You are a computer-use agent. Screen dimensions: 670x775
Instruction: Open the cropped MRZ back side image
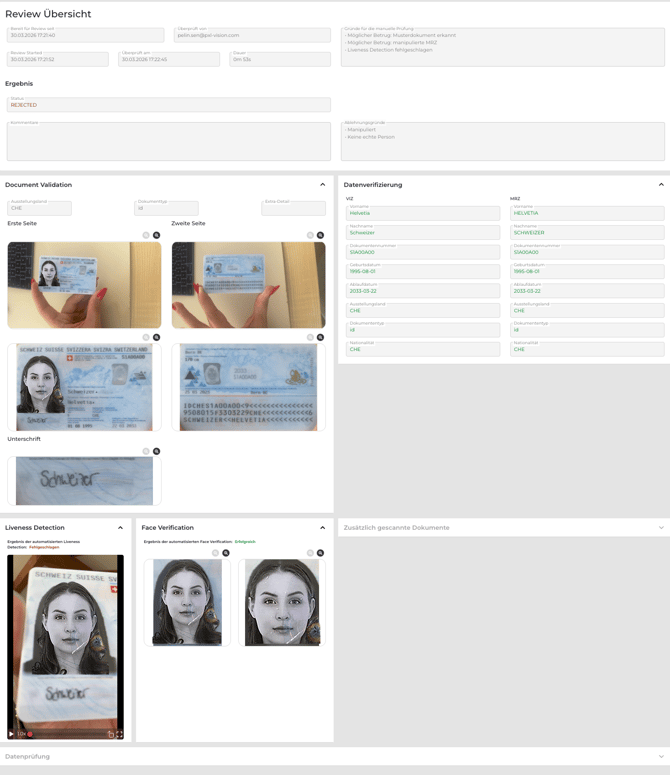(x=249, y=388)
